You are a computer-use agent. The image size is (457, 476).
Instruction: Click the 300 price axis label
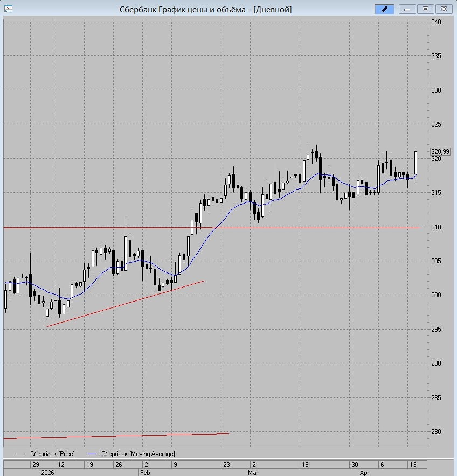point(436,295)
